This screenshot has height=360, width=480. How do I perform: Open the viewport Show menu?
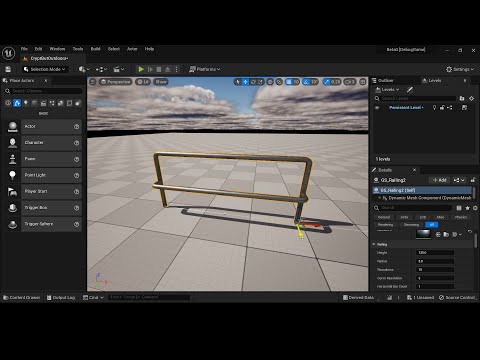161,82
